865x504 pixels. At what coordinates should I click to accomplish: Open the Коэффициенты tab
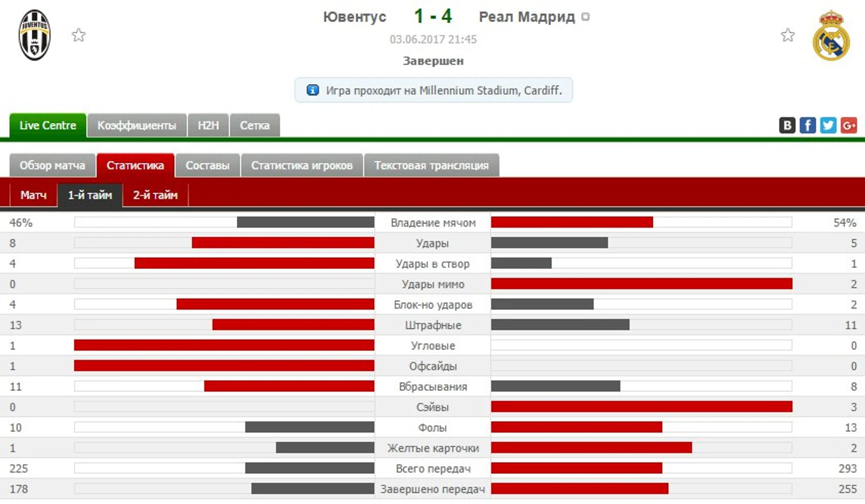(137, 126)
